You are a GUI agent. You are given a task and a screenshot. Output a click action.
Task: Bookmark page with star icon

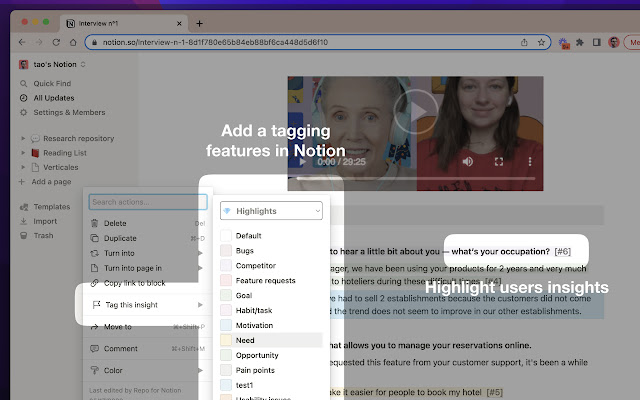click(x=541, y=42)
